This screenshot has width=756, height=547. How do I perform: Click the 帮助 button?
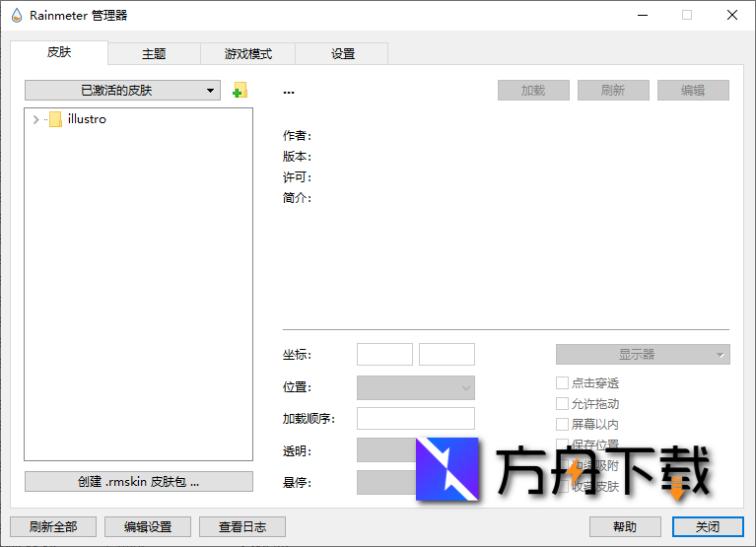coord(625,526)
